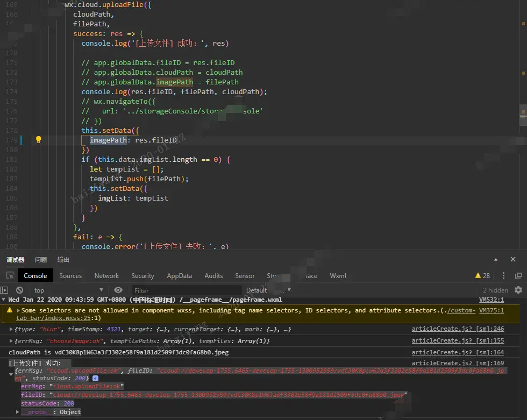Click console.log(res.fileID...) on line 174
The height and width of the screenshot is (420, 527).
pos(174,92)
